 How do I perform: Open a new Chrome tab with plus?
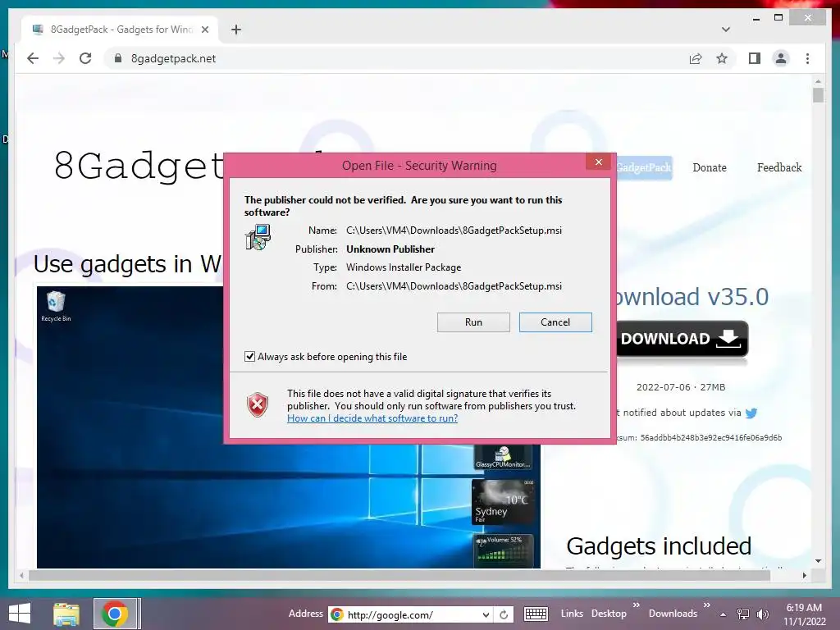click(236, 30)
